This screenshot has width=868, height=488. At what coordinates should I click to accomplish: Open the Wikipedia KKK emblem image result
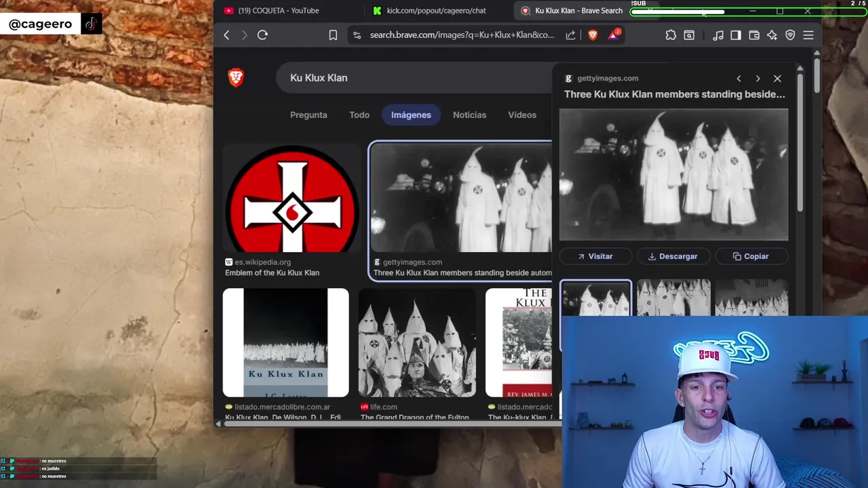click(x=292, y=198)
